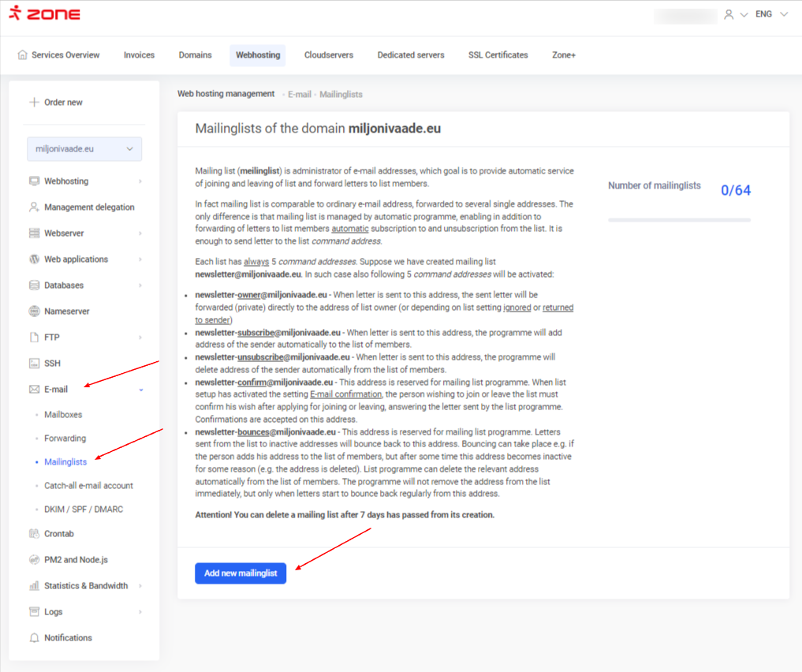Click the Nameserver icon in sidebar

pyautogui.click(x=34, y=312)
